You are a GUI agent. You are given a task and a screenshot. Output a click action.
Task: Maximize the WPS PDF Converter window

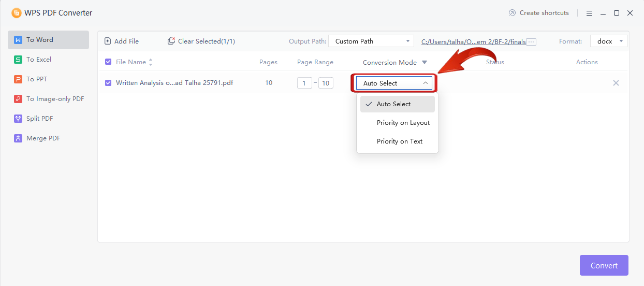point(617,13)
